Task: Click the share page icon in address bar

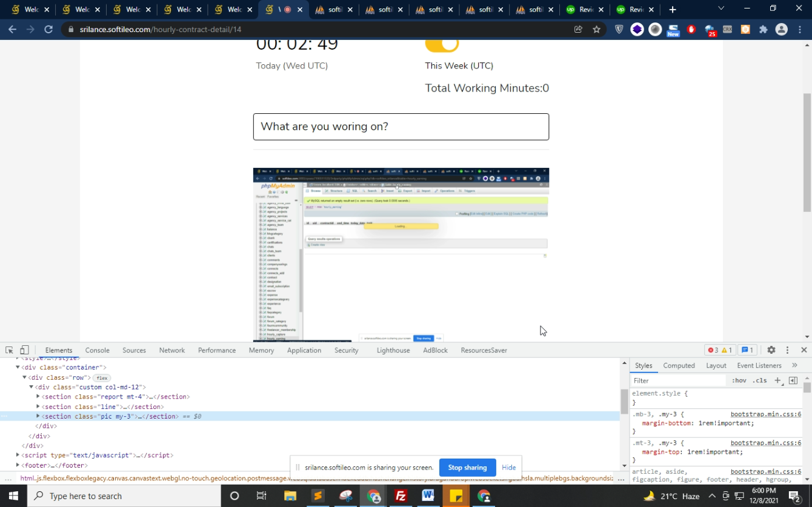Action: pos(578,29)
